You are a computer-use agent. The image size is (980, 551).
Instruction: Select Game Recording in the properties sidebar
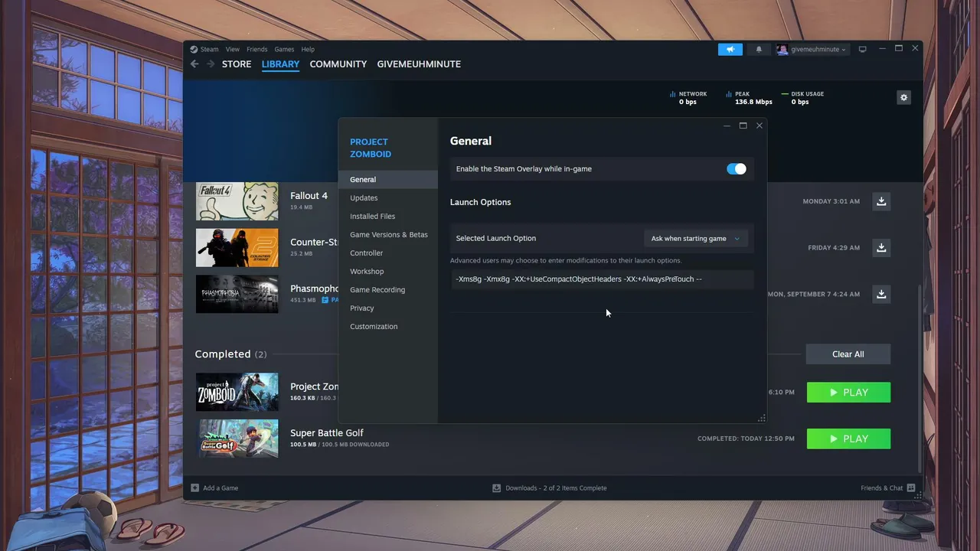(x=388, y=290)
